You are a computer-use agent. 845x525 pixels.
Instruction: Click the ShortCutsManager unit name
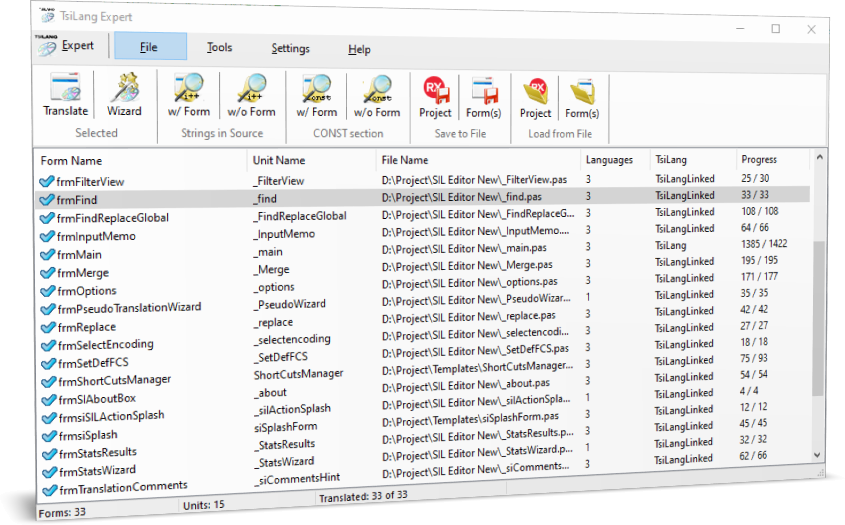[x=298, y=374]
